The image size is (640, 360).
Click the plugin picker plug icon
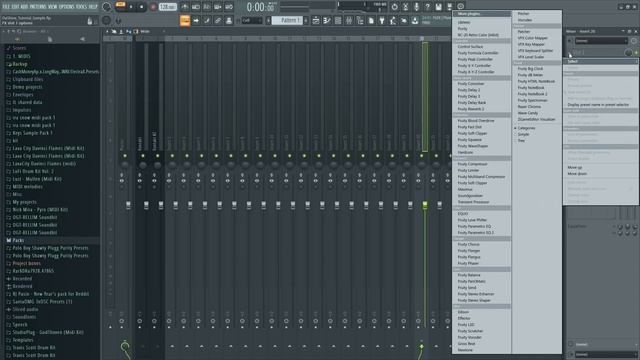coord(382,20)
